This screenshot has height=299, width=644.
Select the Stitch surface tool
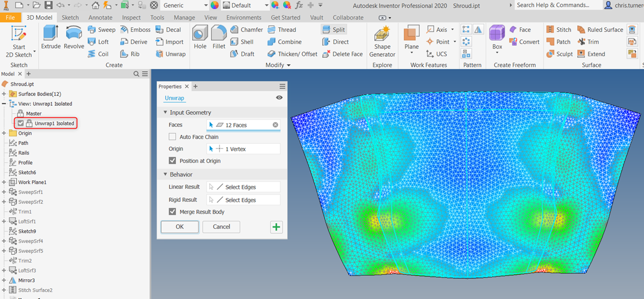coord(558,30)
